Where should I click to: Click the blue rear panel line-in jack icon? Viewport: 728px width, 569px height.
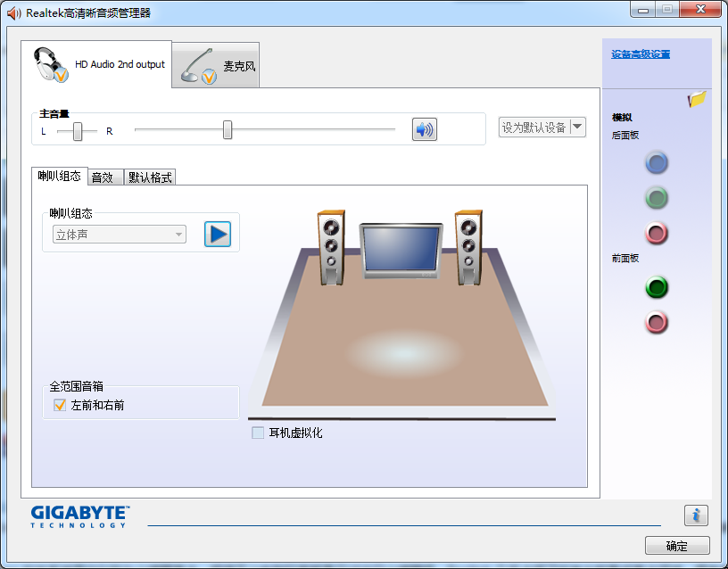656,162
